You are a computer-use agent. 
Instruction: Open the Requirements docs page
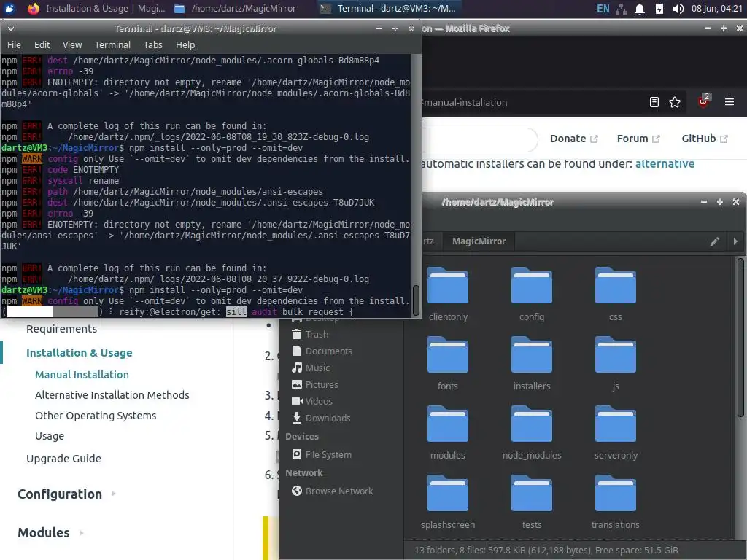point(61,329)
